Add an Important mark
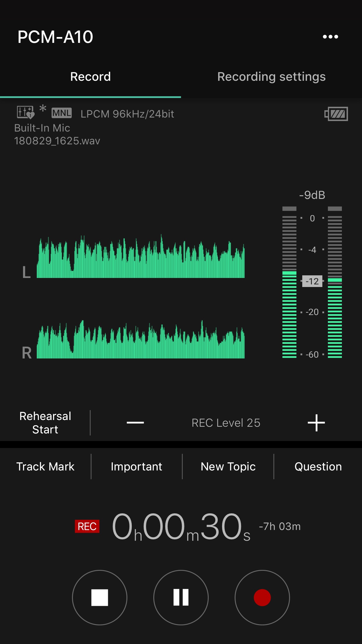 pos(136,467)
